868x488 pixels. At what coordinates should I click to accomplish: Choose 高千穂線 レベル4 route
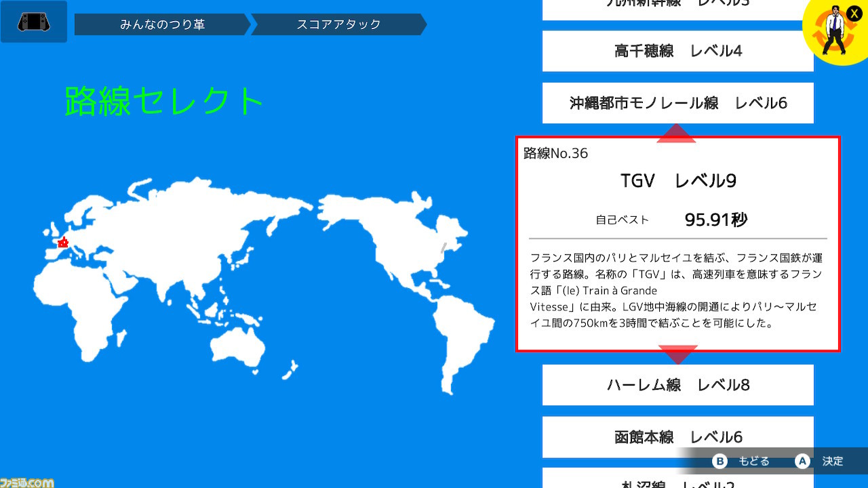[678, 51]
